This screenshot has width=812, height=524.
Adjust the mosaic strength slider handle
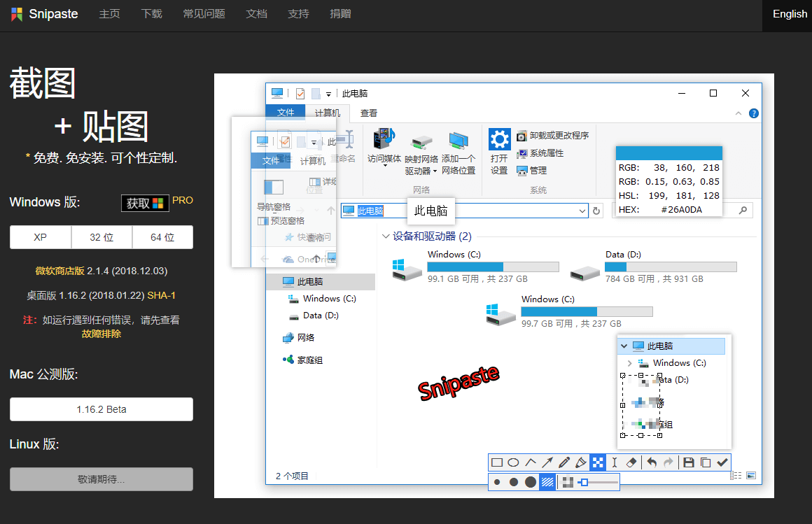[x=584, y=482]
